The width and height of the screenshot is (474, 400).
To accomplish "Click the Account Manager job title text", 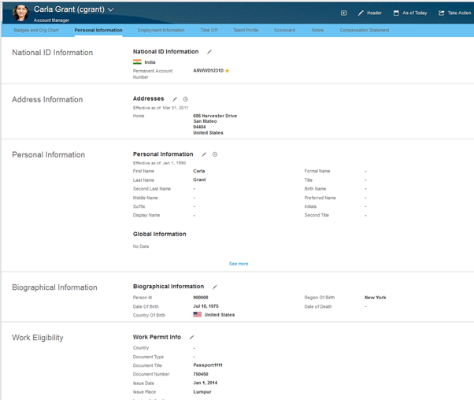I will pos(51,20).
